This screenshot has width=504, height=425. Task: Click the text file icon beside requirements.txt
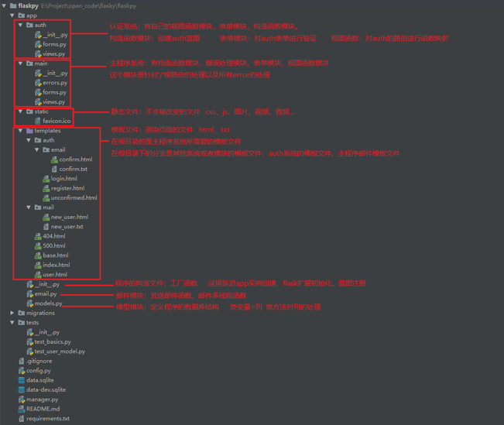(21, 419)
